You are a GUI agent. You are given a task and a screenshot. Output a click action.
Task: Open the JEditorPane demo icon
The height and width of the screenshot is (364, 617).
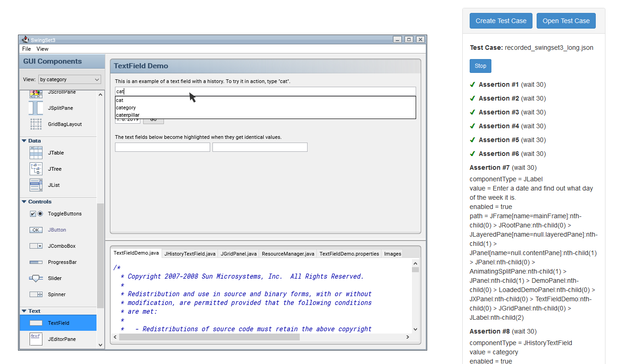[x=36, y=339]
